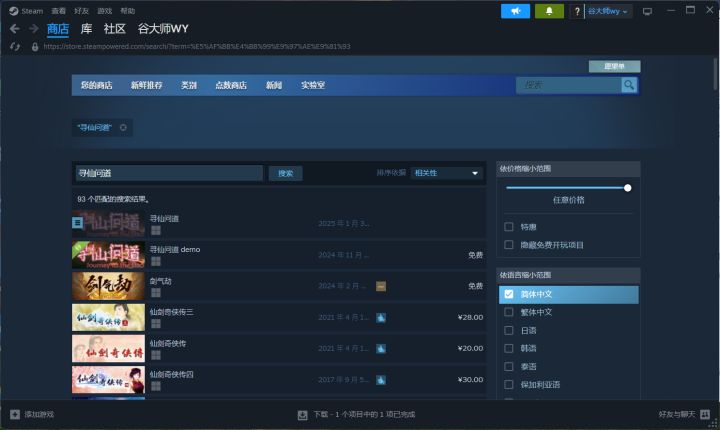Click wishlist marker on 寻仙问道 thumbnail
This screenshot has height=430, width=720.
pos(78,223)
